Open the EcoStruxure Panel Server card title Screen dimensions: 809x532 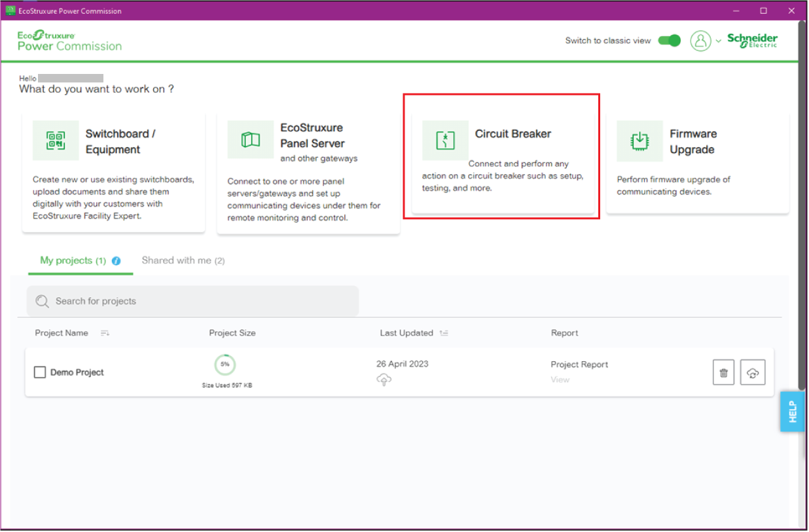[312, 135]
